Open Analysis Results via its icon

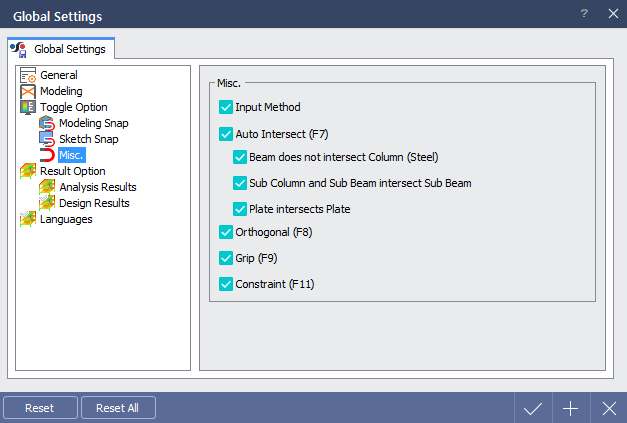coord(47,187)
